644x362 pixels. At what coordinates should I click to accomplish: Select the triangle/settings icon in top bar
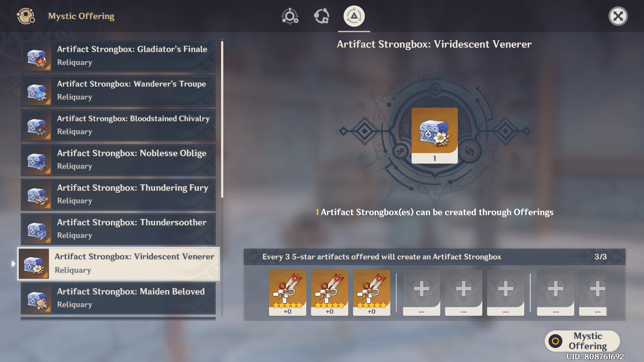pyautogui.click(x=354, y=16)
